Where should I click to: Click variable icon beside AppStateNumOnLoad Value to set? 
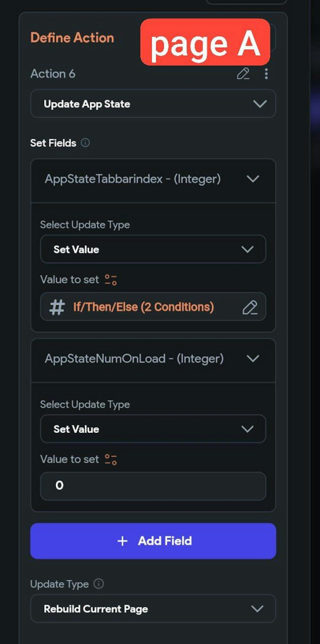point(111,459)
